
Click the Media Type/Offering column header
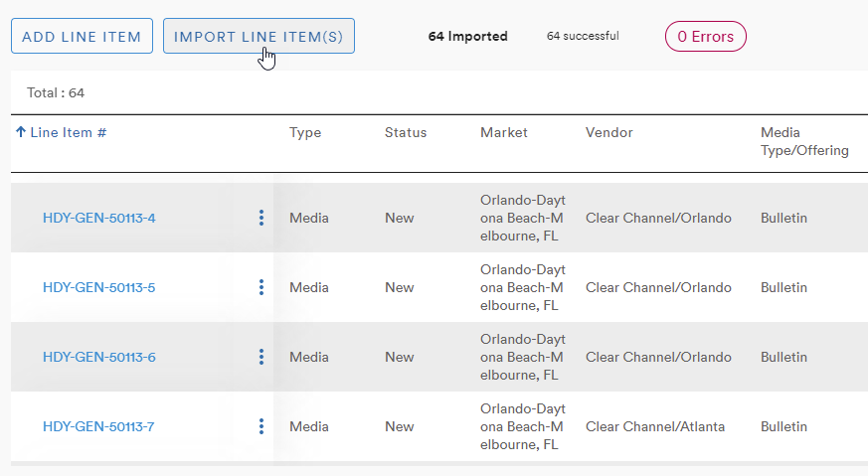[804, 141]
